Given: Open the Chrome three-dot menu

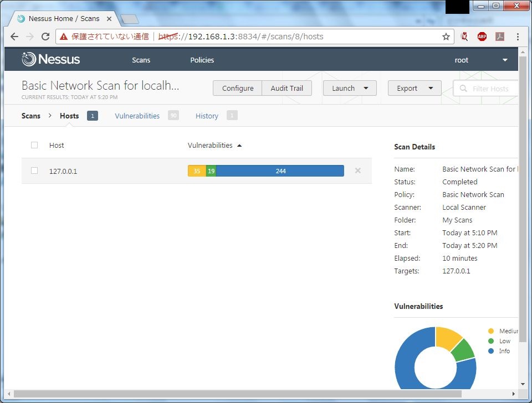Looking at the screenshot, I should [x=518, y=37].
